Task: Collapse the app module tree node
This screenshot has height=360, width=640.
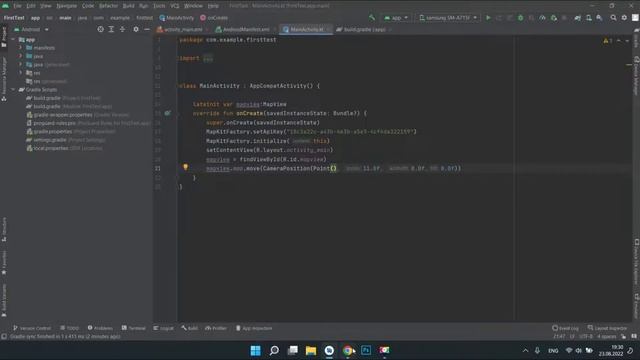Action: [x=13, y=40]
